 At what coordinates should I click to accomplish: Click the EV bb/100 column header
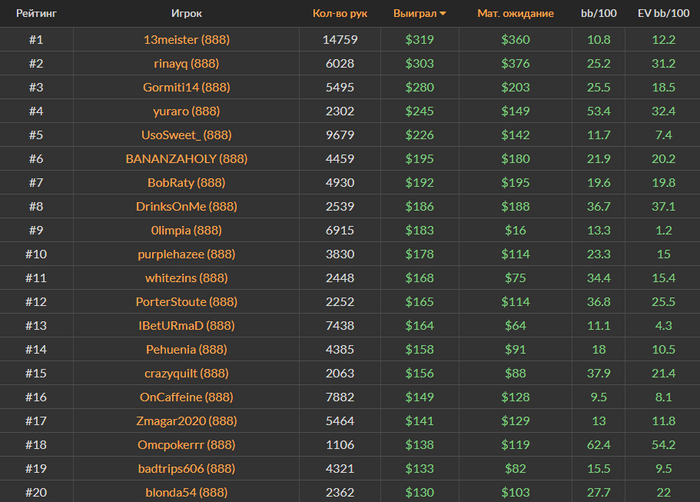coord(663,13)
